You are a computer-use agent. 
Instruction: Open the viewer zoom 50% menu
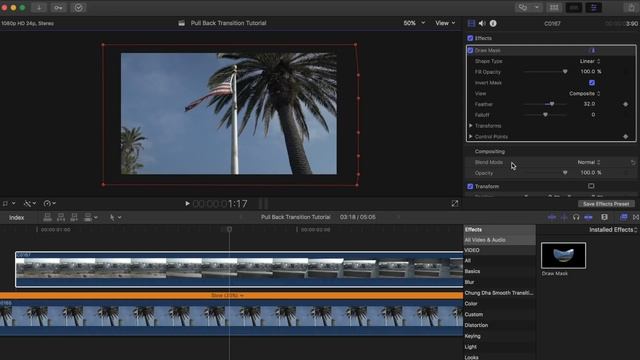414,23
